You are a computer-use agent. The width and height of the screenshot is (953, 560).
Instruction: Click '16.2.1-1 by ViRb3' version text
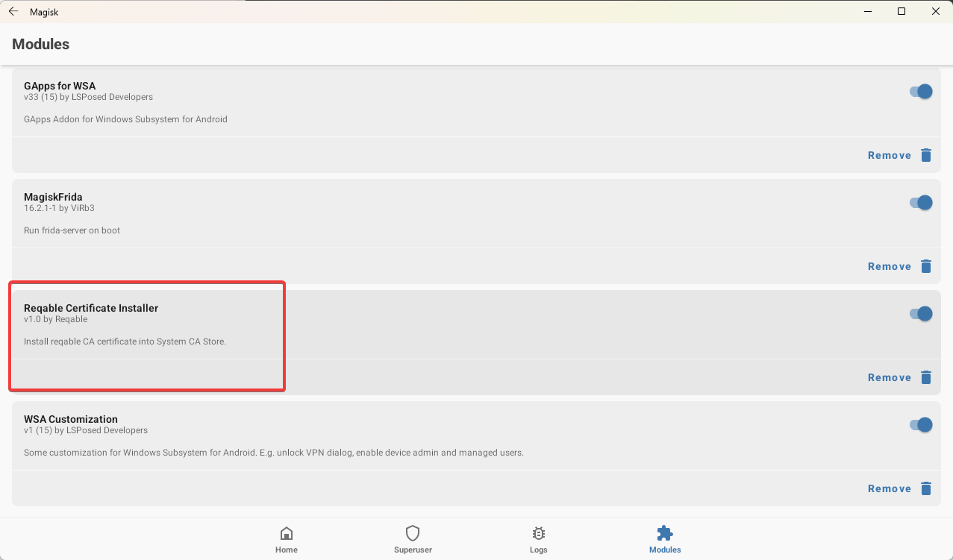pos(59,208)
